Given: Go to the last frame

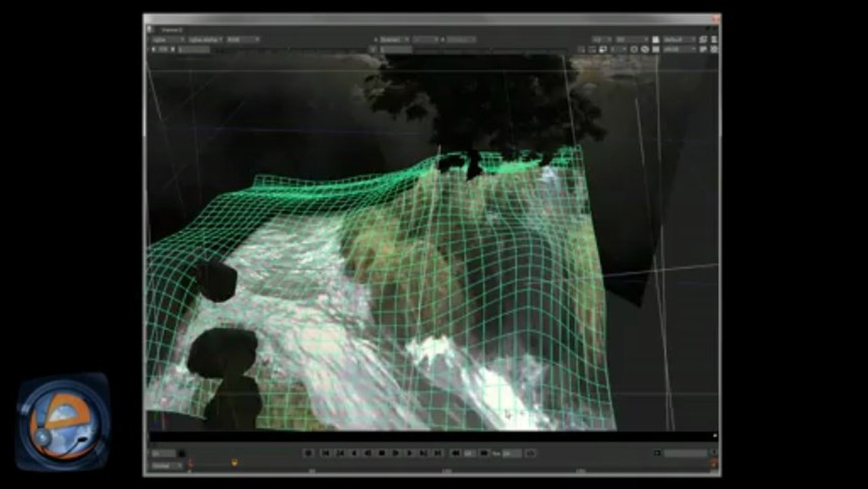Looking at the screenshot, I should pyautogui.click(x=438, y=453).
